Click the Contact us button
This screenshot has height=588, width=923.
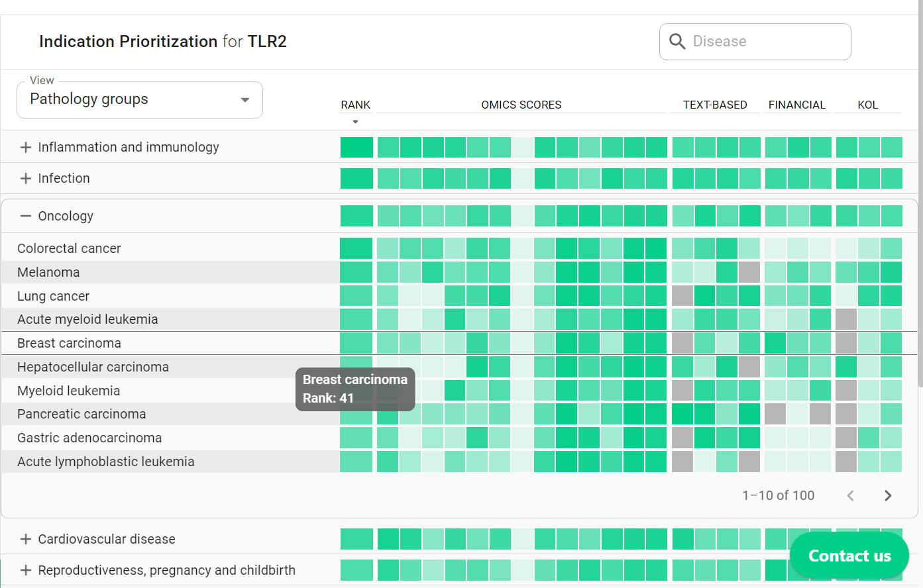tap(849, 555)
